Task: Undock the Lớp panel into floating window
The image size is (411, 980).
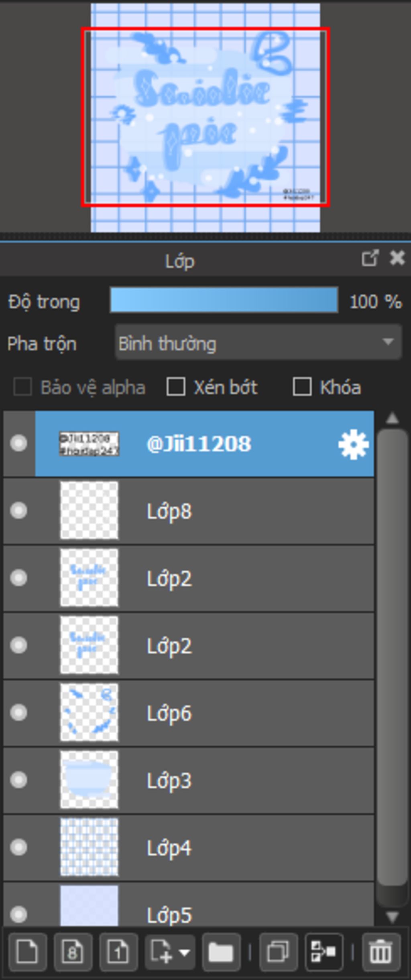Action: pyautogui.click(x=370, y=258)
